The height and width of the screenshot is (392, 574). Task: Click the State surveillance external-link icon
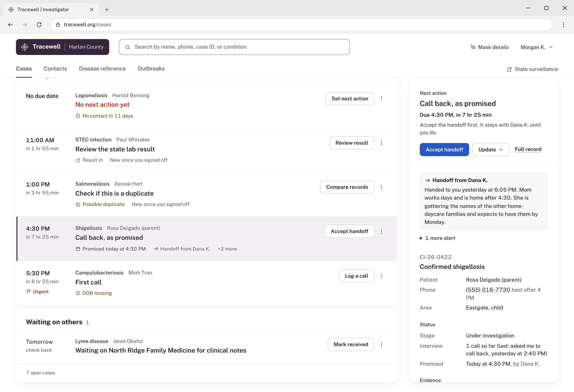click(x=509, y=69)
